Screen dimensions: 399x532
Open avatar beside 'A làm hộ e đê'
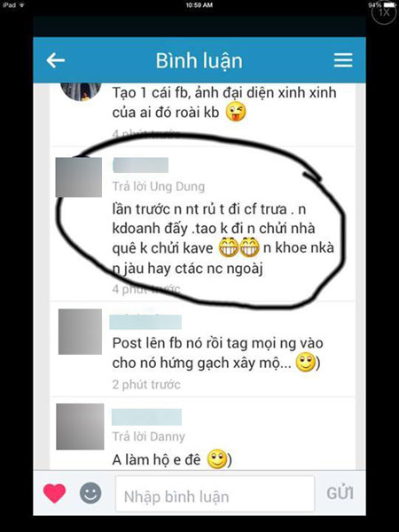(x=80, y=426)
